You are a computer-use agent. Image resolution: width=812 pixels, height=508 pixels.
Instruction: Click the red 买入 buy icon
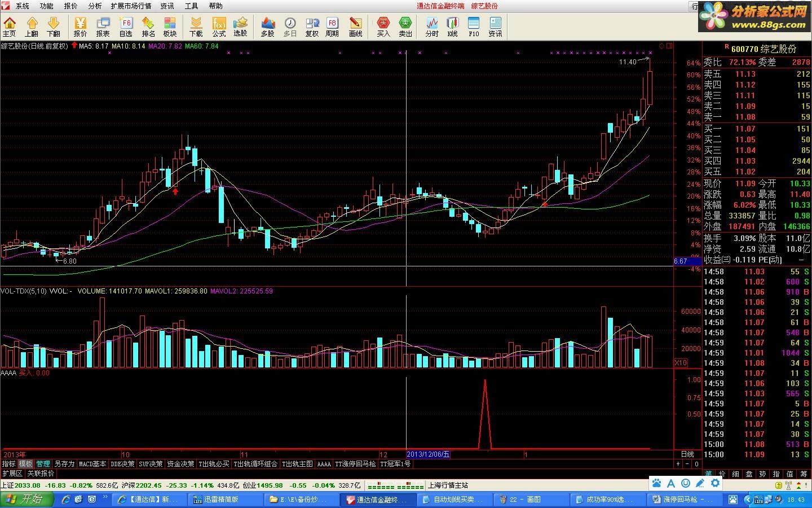pos(383,27)
